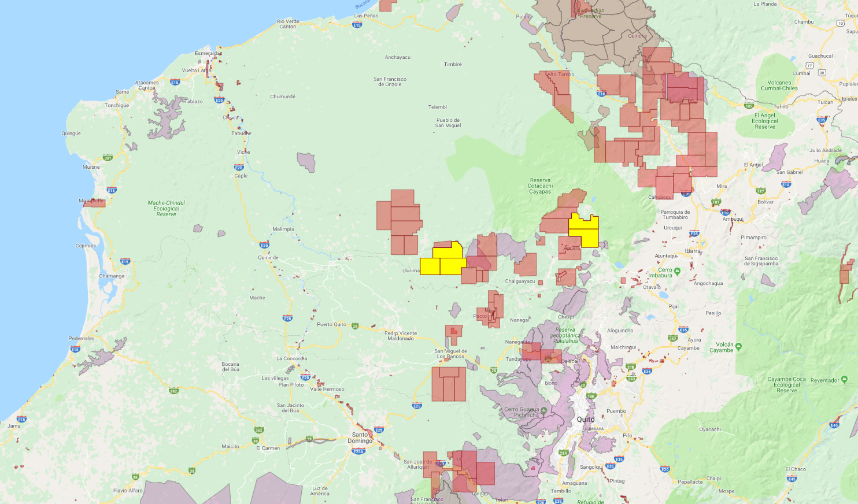Click the Alto Tambo label
The image size is (858, 504).
click(560, 74)
